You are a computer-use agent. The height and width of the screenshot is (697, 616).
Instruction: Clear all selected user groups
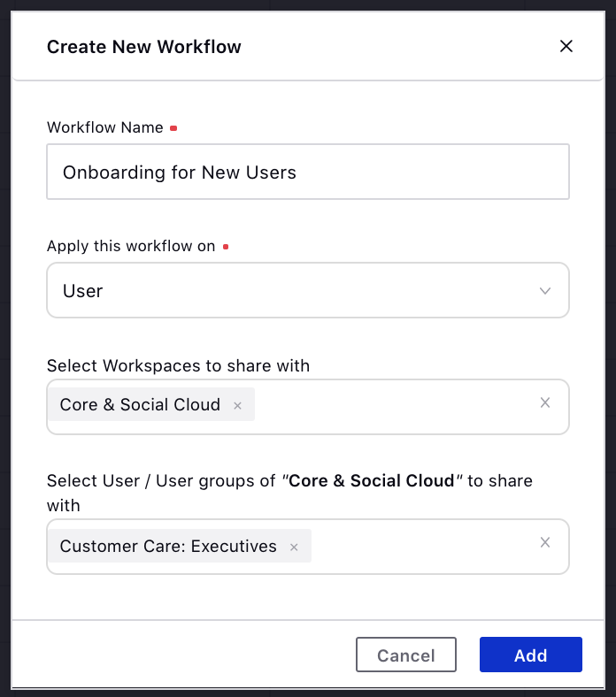[x=545, y=542]
